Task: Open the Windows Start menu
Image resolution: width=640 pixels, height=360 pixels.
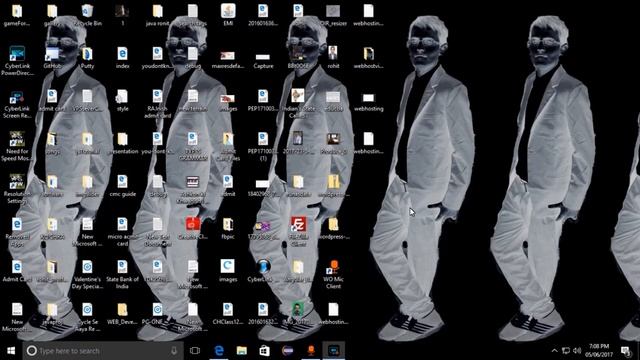Action: tap(11, 351)
